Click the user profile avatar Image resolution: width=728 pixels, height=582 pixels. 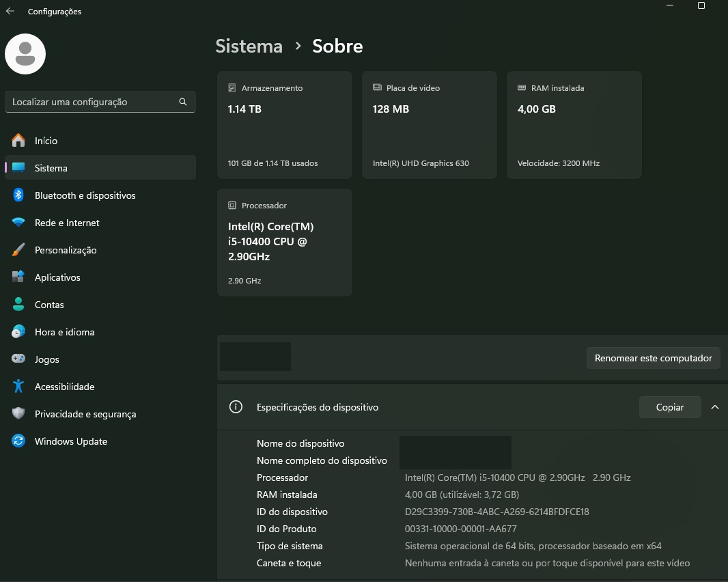coord(25,53)
